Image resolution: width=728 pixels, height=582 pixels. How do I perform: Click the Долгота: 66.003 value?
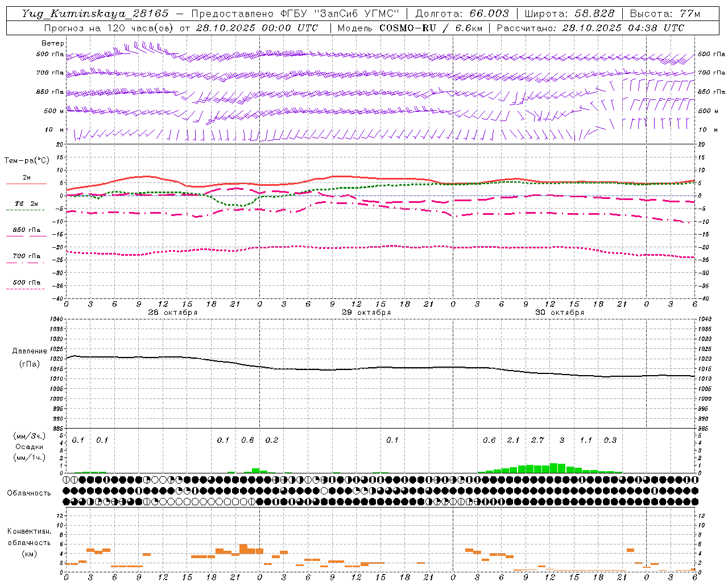(x=462, y=14)
